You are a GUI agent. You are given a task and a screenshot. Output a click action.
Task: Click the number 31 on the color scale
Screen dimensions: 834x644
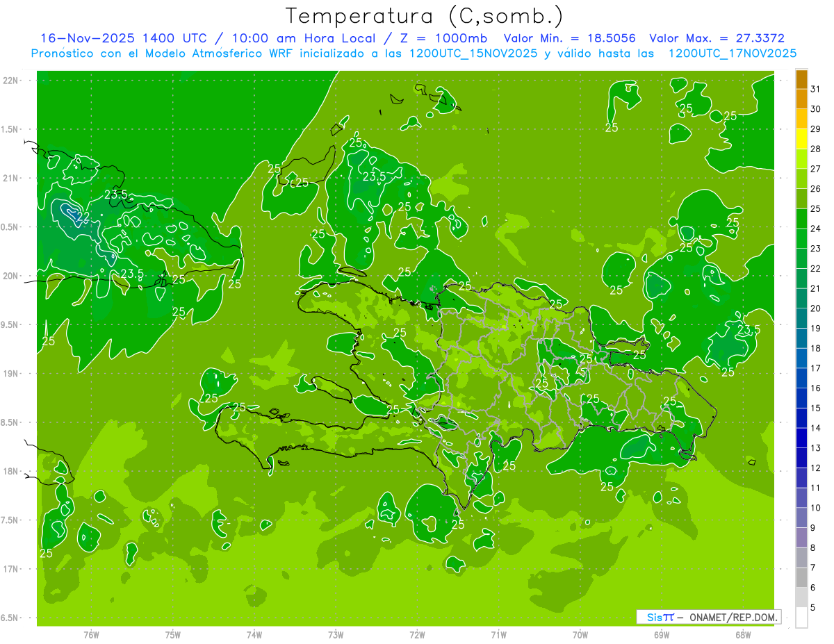816,89
